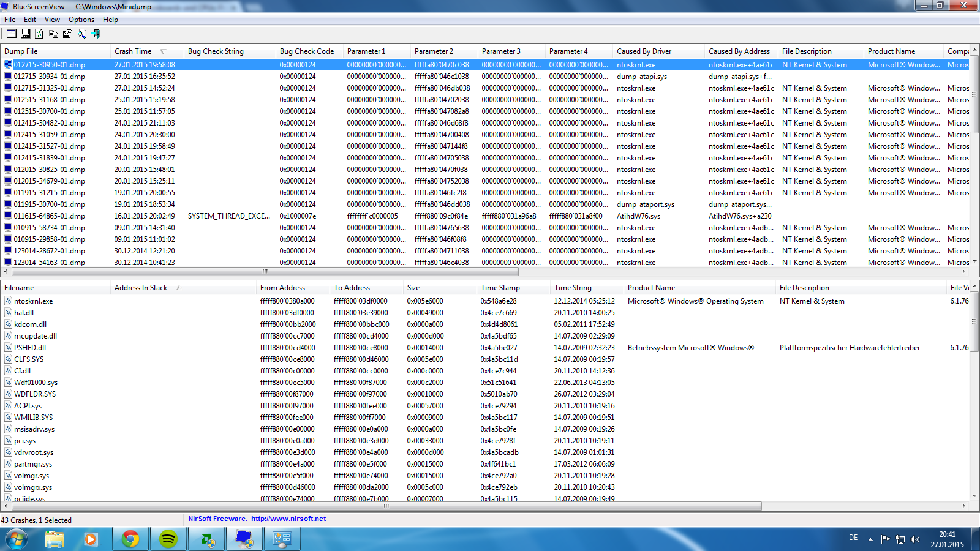Select crash row 011915-30700-01.dmp
The height and width of the screenshot is (551, 980).
coord(484,204)
